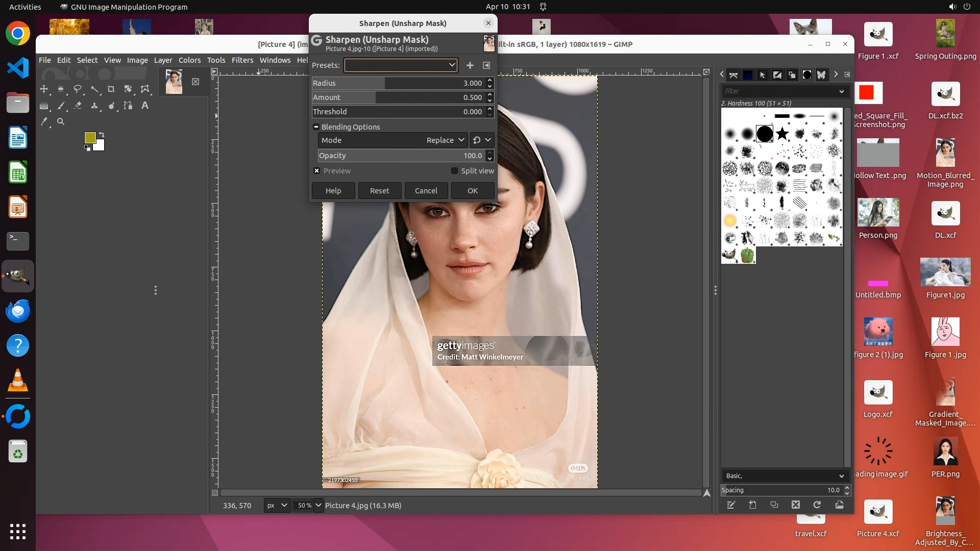
Task: Select the Text tool
Action: coord(145,106)
